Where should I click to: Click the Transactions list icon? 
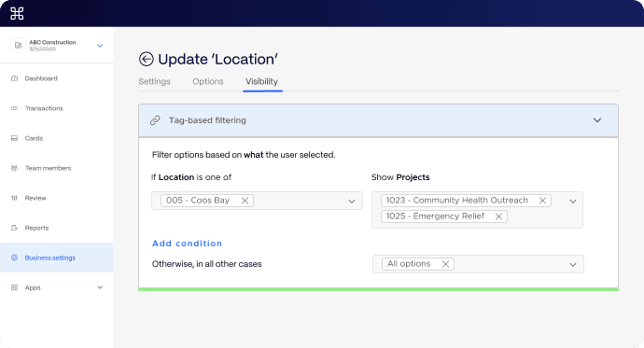[14, 108]
